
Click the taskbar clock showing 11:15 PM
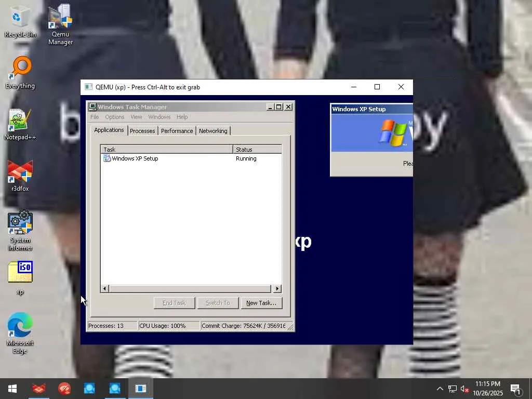[487, 389]
